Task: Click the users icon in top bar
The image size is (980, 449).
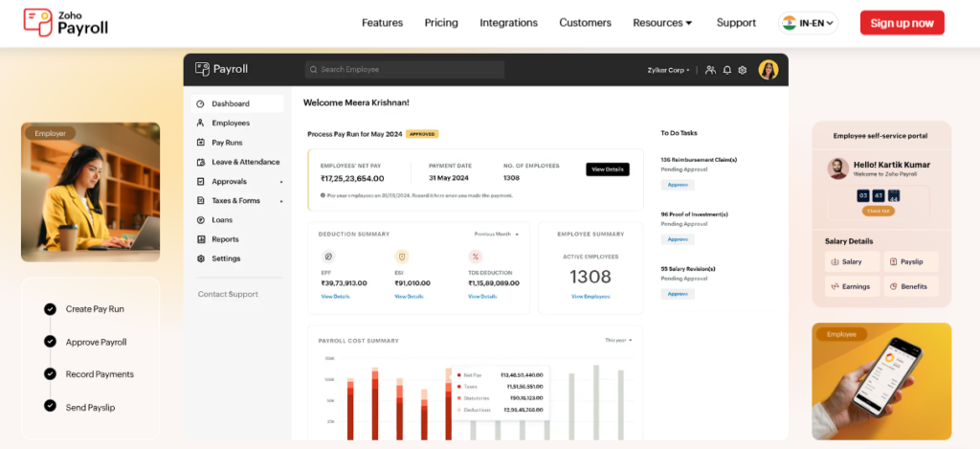Action: [x=711, y=70]
